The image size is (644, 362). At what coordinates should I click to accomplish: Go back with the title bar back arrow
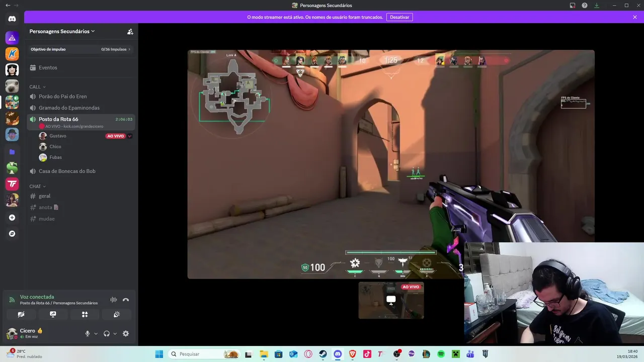pyautogui.click(x=8, y=5)
